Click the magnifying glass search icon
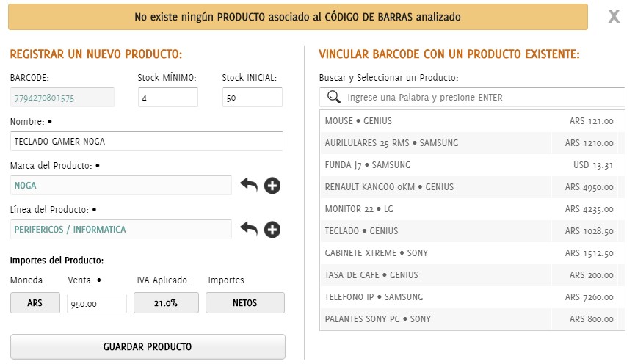Screen dimensions: 635x364 334,97
